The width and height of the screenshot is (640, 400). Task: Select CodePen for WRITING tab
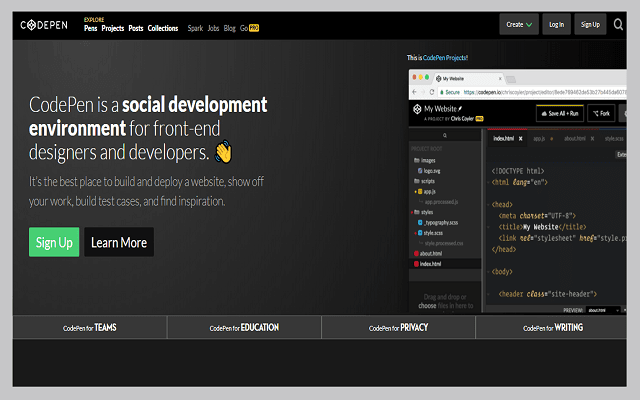pyautogui.click(x=552, y=327)
